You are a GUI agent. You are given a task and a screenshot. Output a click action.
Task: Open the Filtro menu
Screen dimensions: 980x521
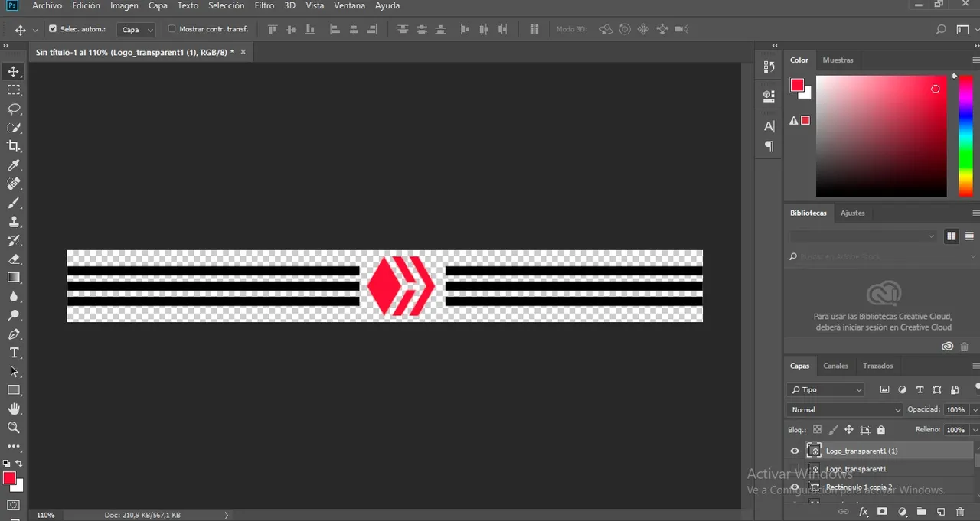tap(264, 5)
